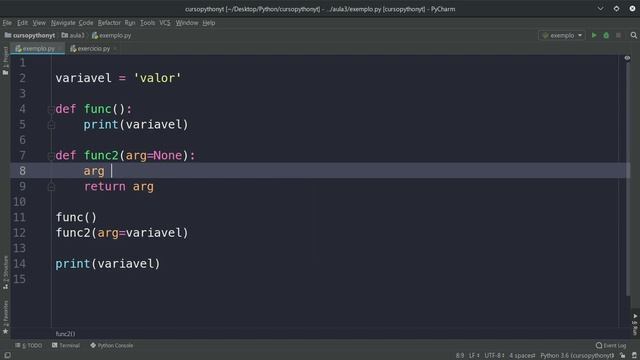
Task: Open the Event Log panel
Action: click(x=611, y=345)
